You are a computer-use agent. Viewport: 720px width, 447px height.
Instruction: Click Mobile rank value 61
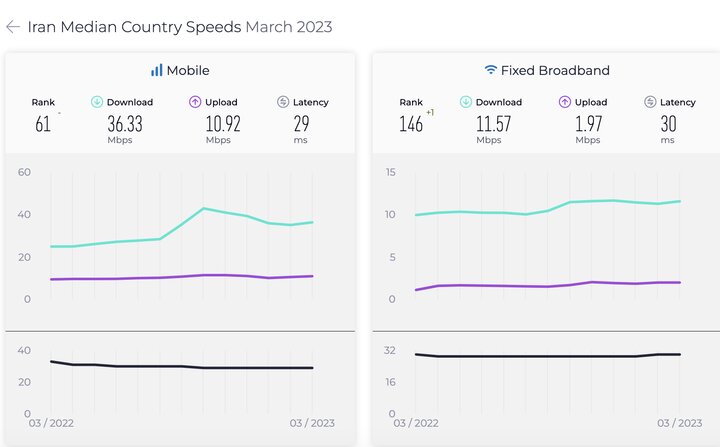tap(42, 123)
